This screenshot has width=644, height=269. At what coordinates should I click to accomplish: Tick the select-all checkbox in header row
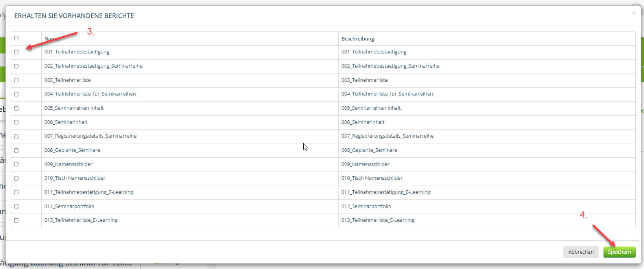coord(16,38)
